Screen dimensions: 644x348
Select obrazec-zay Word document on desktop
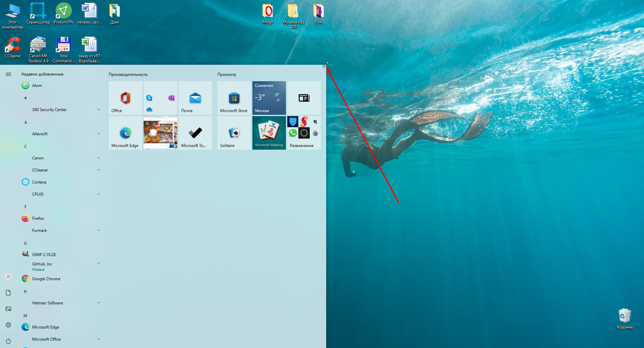[x=89, y=13]
